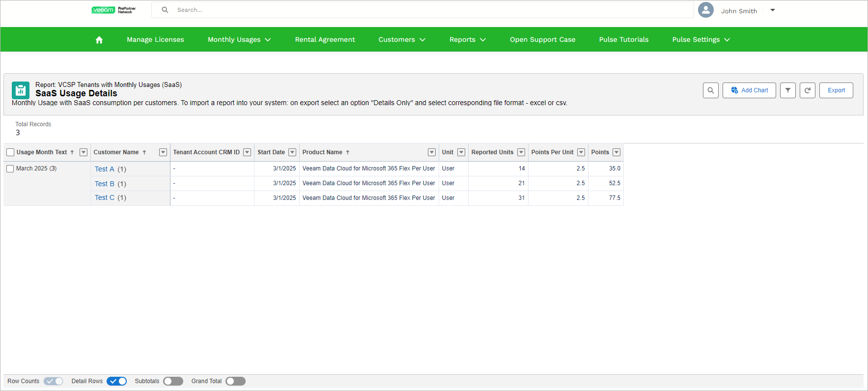Sort arrow next to Customer Name column
The width and height of the screenshot is (868, 391).
click(144, 152)
